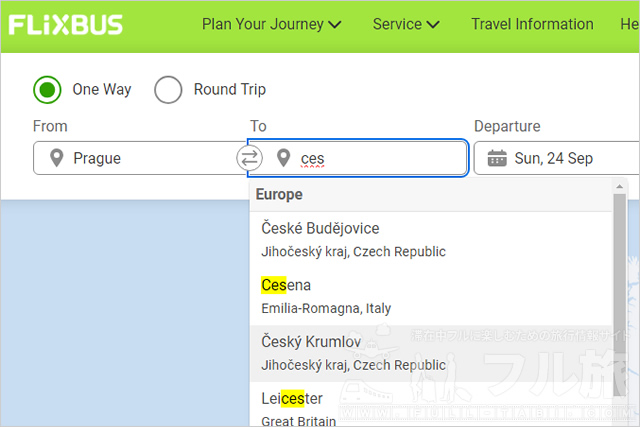Click the To input field with ces
Screen dimensions: 640x427
point(358,158)
